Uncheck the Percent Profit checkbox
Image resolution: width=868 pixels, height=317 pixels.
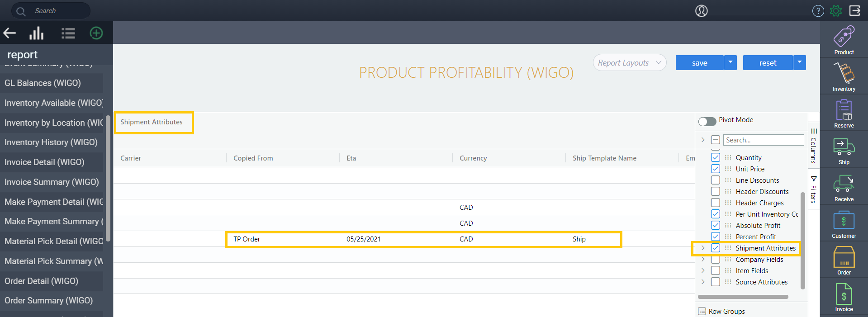point(716,237)
